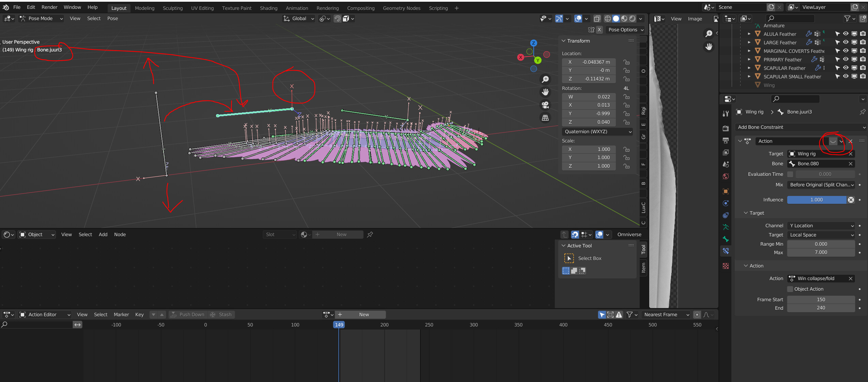Screen dimensions: 868x382
Task: Click New material button in Node editor
Action: click(338, 234)
